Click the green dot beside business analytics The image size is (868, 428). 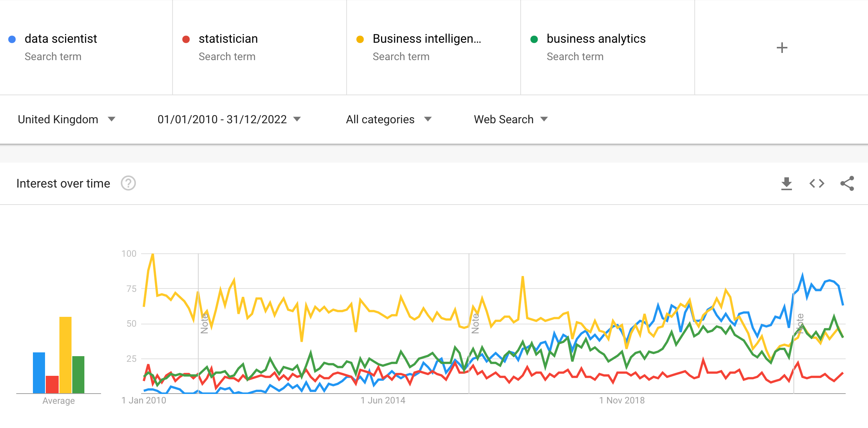[534, 39]
